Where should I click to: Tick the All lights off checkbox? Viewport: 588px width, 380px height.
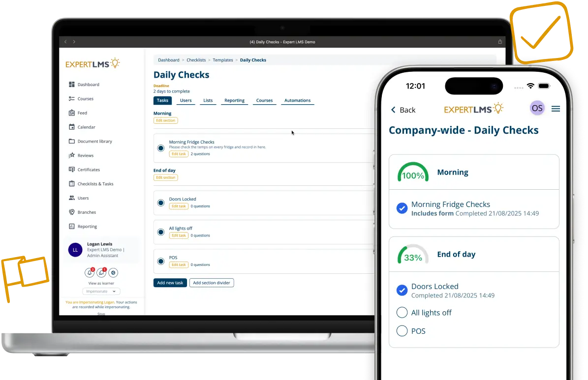(402, 313)
